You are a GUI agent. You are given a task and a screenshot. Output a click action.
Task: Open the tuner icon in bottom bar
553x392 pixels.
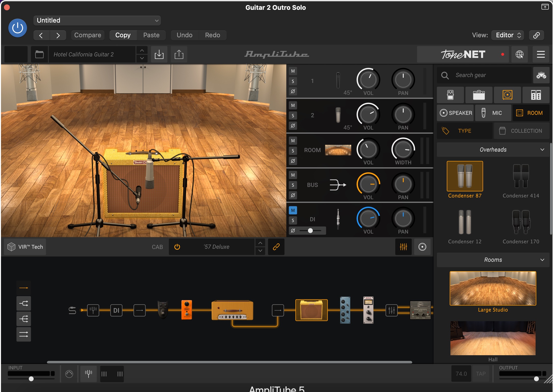88,374
